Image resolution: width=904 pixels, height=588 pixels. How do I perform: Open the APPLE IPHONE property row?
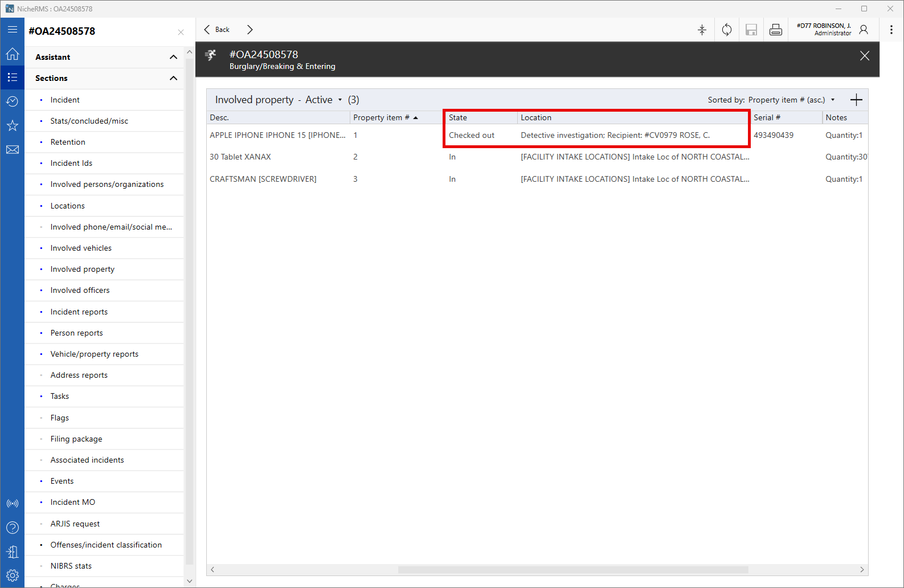tap(277, 135)
